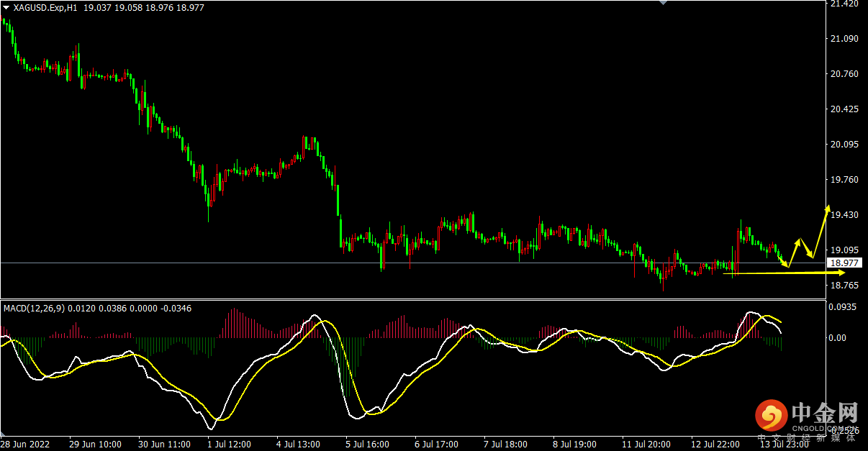Click the 21.420 price scale label
Screen dimensions: 868x451
coord(844,4)
